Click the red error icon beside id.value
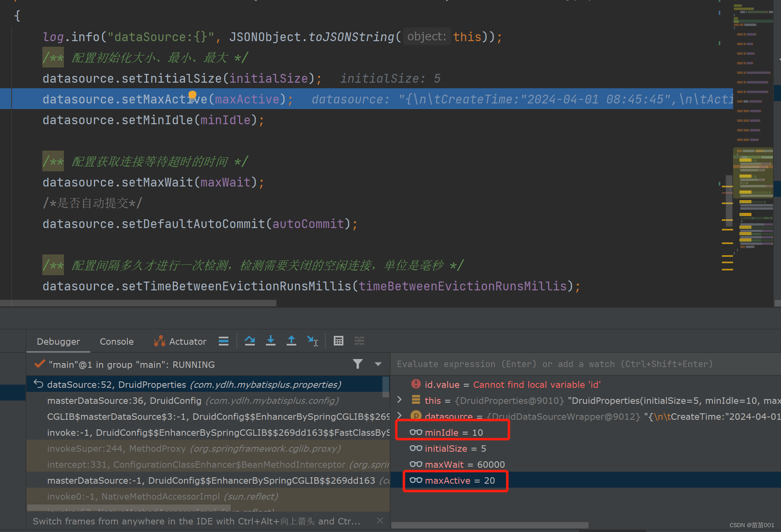Viewport: 781px width, 532px height. (x=416, y=384)
